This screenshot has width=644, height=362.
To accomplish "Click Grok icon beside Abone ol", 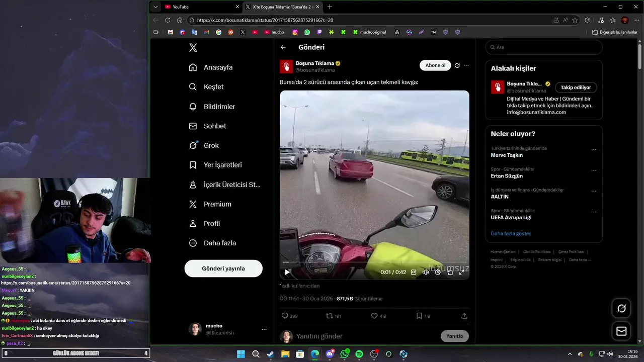I will [x=457, y=65].
